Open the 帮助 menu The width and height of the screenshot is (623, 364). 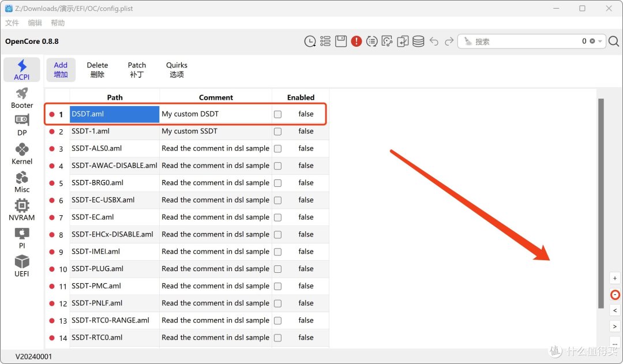coord(58,22)
